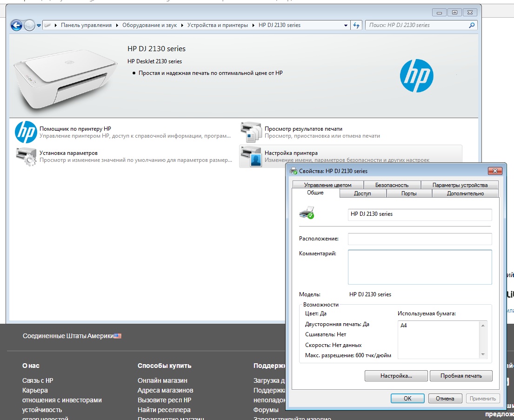Click the US flag icon in the footer
This screenshot has height=420, width=514.
tap(118, 336)
